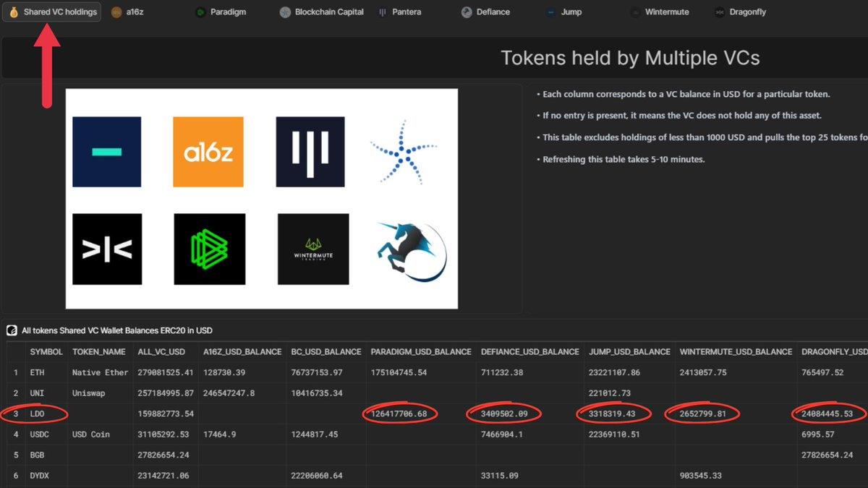Select the 'USD Coin' token name cell
This screenshot has height=488, width=868.
(92, 435)
